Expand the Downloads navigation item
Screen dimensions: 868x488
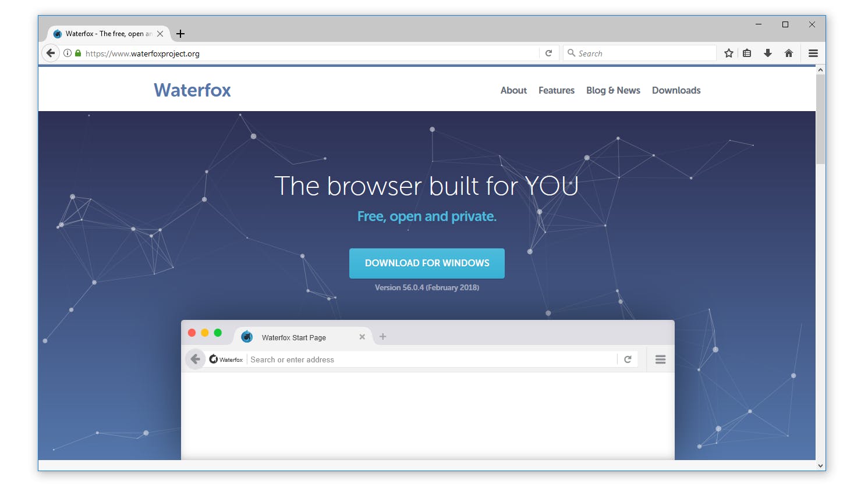[x=676, y=91]
